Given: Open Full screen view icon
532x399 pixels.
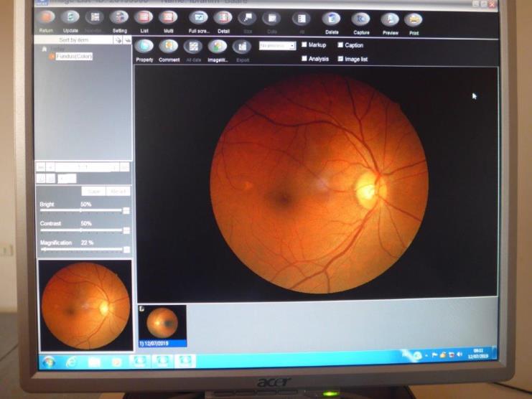Looking at the screenshot, I should tap(198, 18).
